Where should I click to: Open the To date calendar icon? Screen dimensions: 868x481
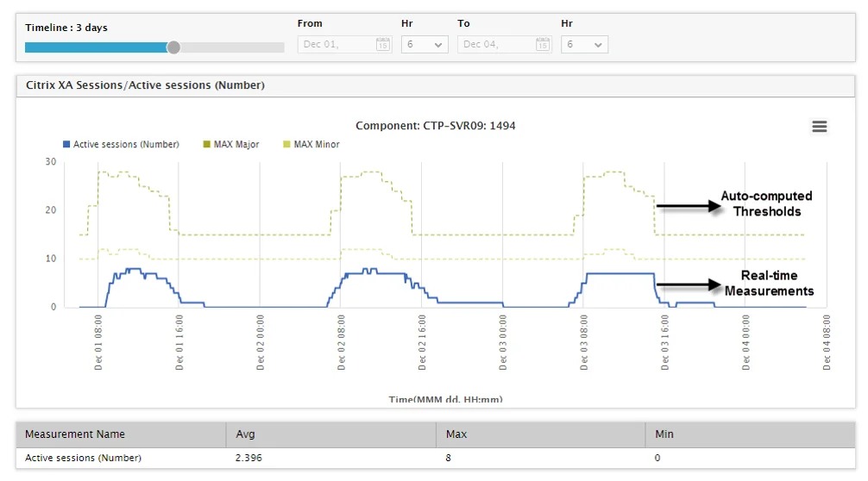click(543, 44)
